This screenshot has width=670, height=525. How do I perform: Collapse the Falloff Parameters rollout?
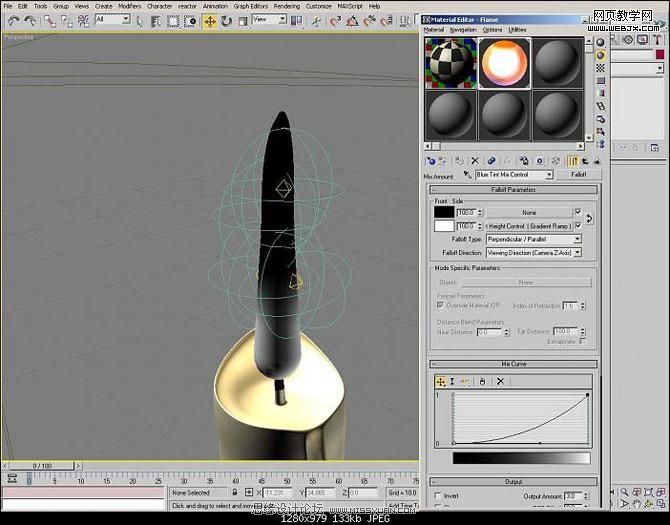(x=513, y=190)
